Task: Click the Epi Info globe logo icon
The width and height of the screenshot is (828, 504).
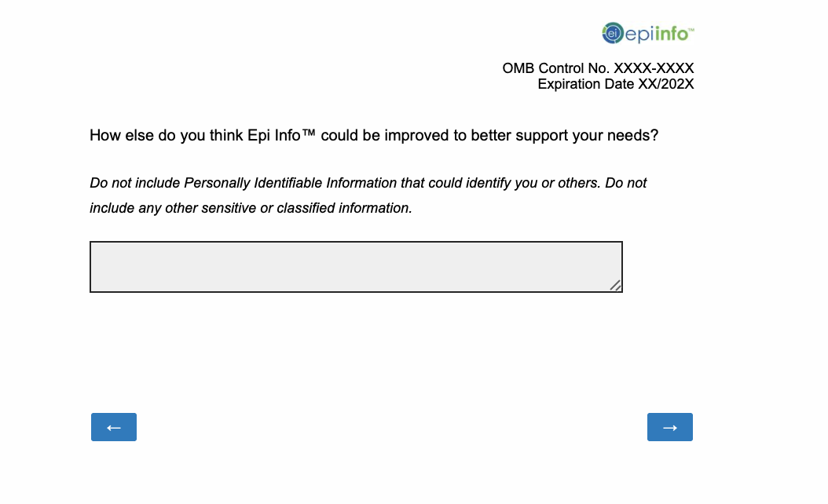Action: tap(612, 33)
